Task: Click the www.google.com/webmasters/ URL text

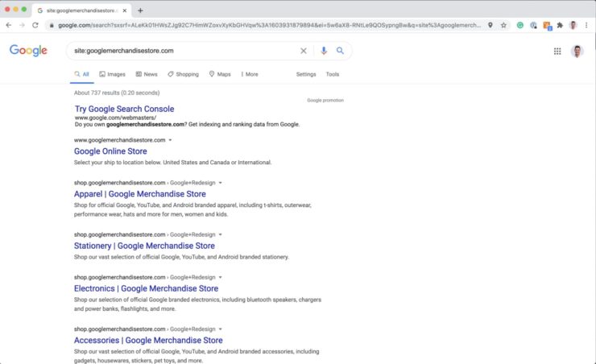Action: pyautogui.click(x=115, y=118)
